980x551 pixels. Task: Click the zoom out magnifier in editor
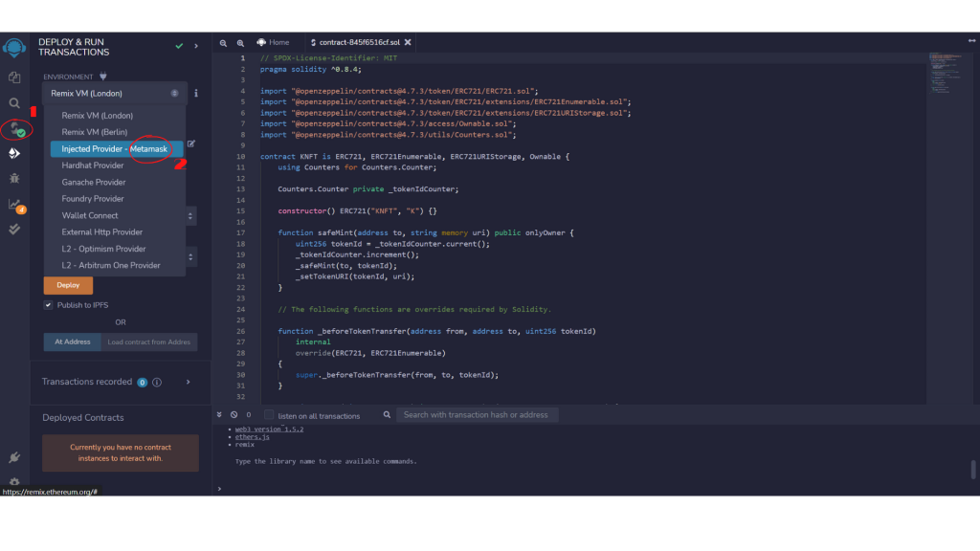[223, 43]
